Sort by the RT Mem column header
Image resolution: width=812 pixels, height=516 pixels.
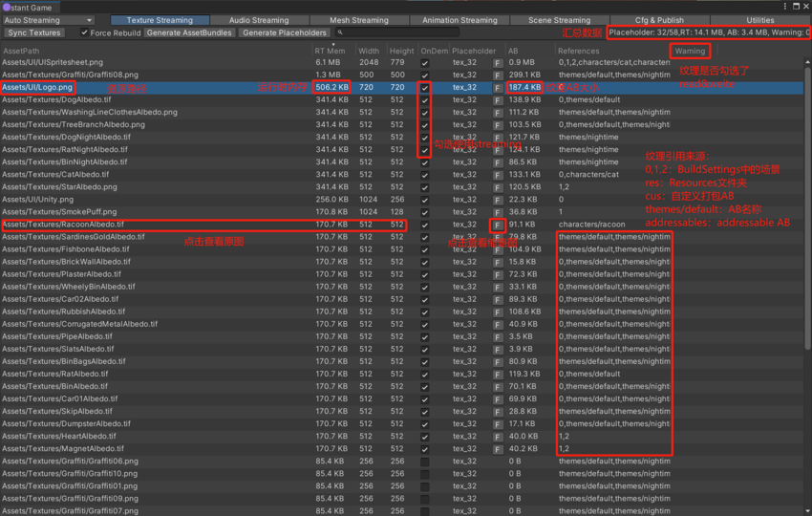pos(330,51)
